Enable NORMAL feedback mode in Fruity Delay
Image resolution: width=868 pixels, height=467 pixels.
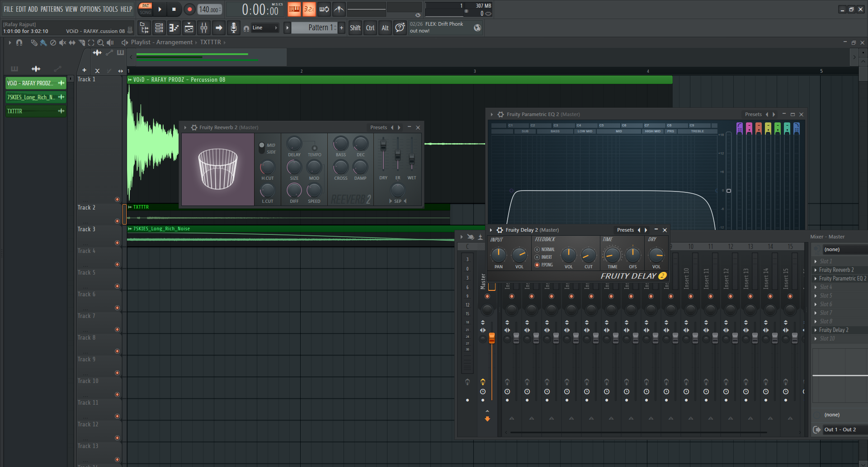[x=537, y=250]
